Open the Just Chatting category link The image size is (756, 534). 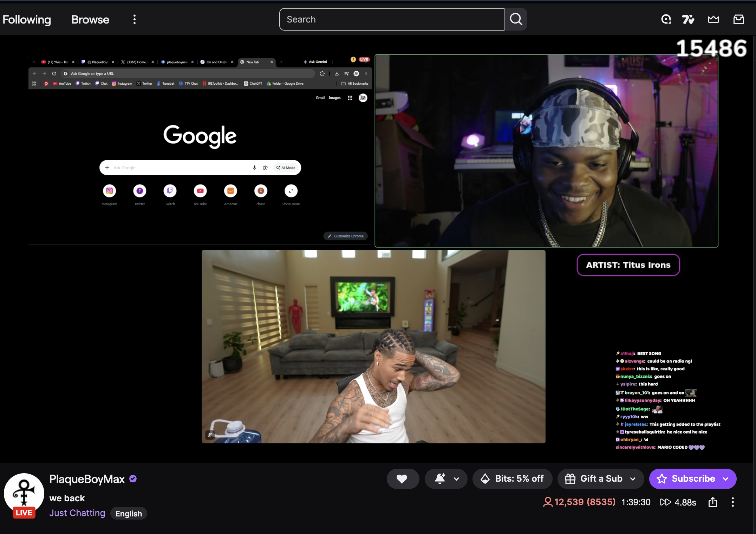(77, 513)
